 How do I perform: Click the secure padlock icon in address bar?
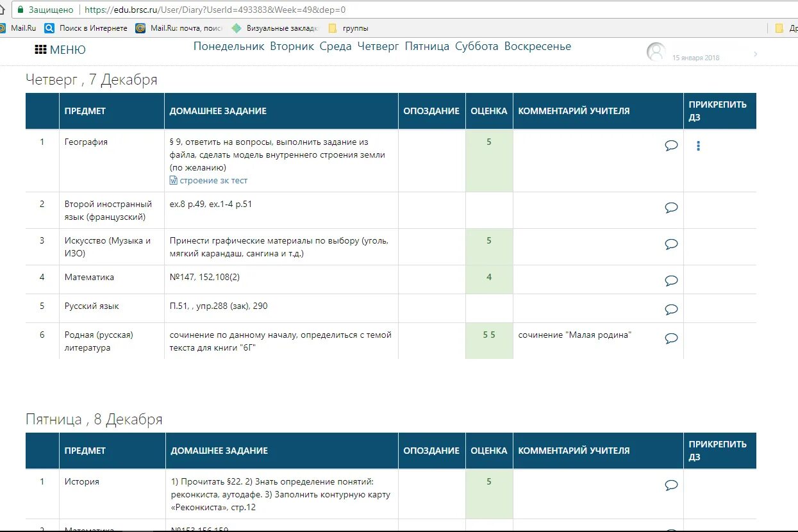21,10
